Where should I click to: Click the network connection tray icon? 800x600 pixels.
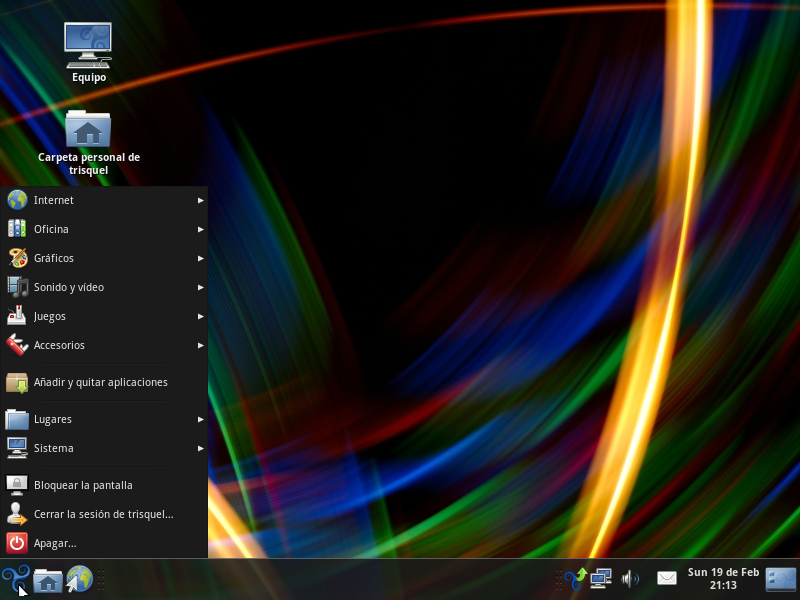pos(601,578)
